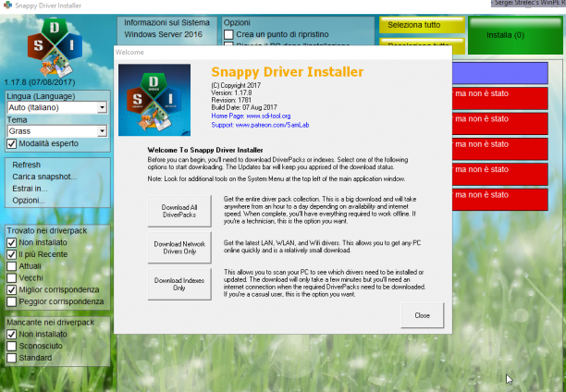Click the SDI logo in left panel
The image size is (566, 392).
pyautogui.click(x=55, y=48)
